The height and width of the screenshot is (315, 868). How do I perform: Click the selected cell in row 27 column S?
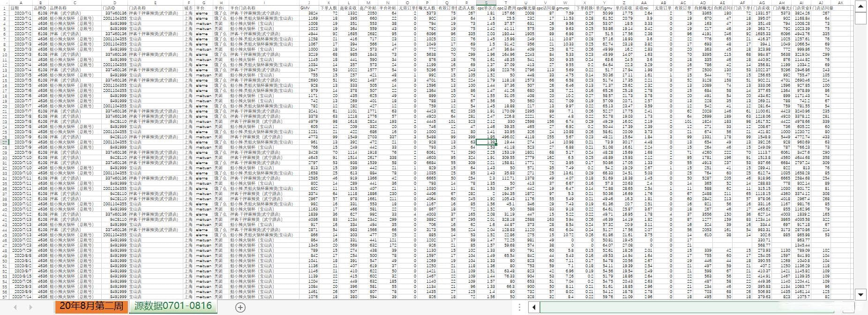[486, 142]
